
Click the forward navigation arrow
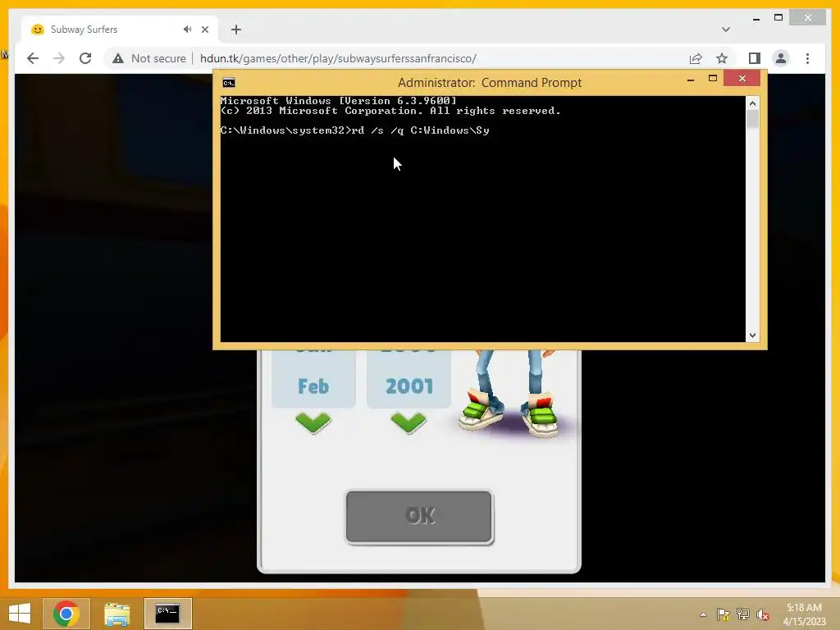(x=59, y=58)
